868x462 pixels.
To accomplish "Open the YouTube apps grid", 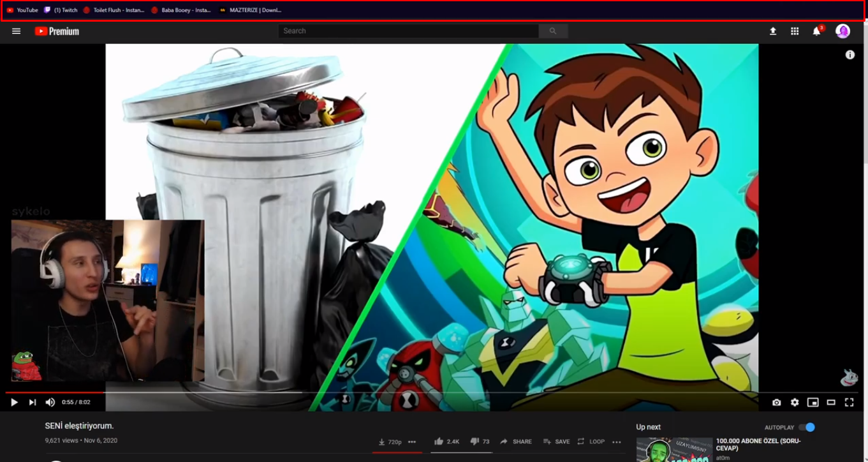I will 794,31.
